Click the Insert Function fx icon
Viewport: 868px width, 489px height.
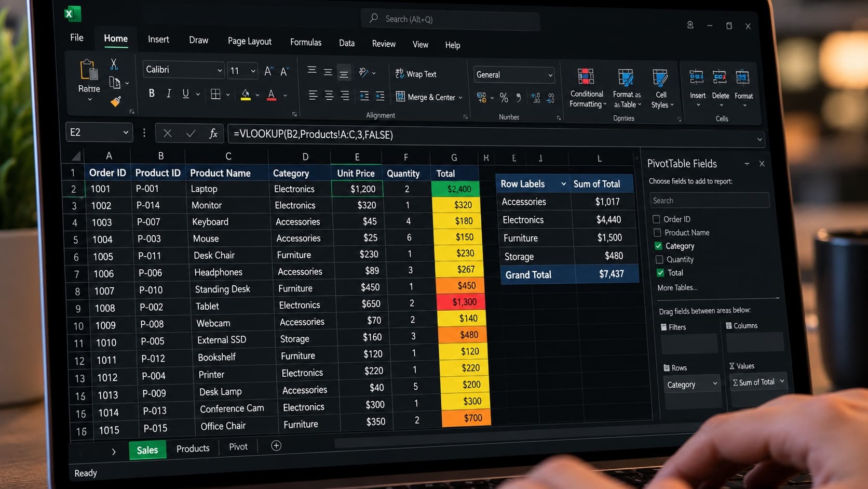point(213,134)
